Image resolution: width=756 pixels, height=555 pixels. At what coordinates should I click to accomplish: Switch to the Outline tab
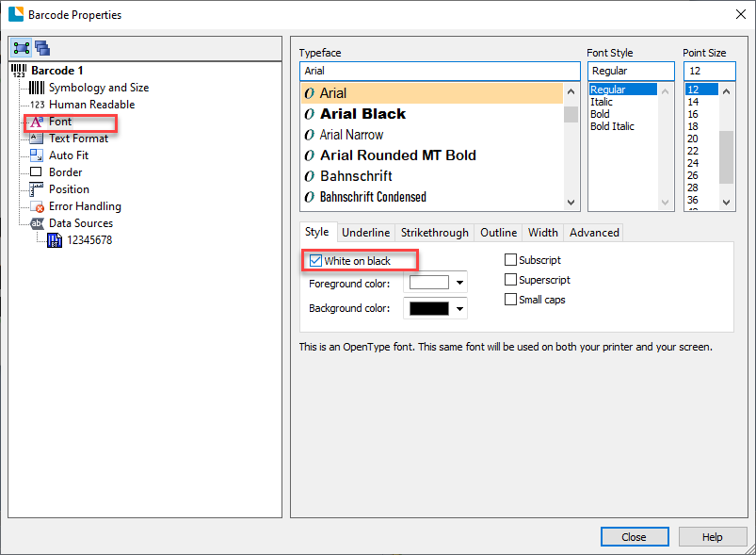pyautogui.click(x=499, y=233)
